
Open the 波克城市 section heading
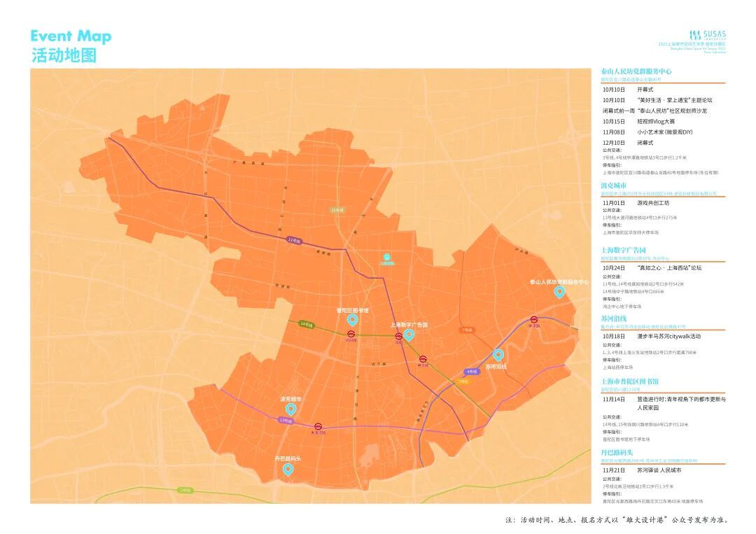613,185
